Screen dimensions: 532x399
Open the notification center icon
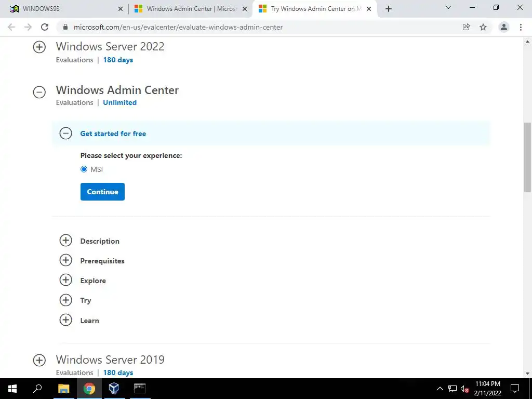pos(515,389)
